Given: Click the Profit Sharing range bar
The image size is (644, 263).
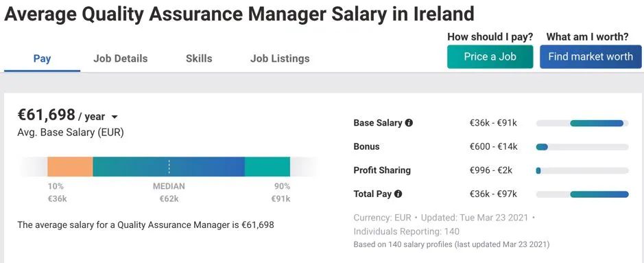Looking at the screenshot, I should point(582,170).
